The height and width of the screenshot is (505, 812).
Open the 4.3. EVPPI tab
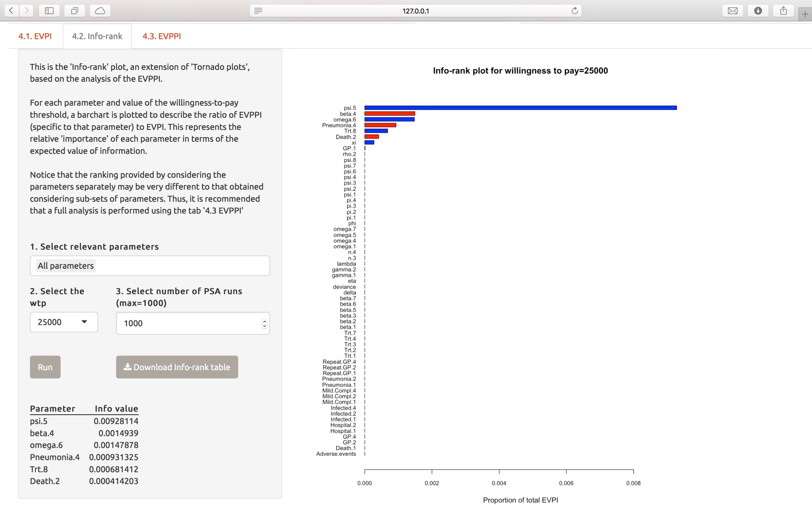(x=162, y=36)
